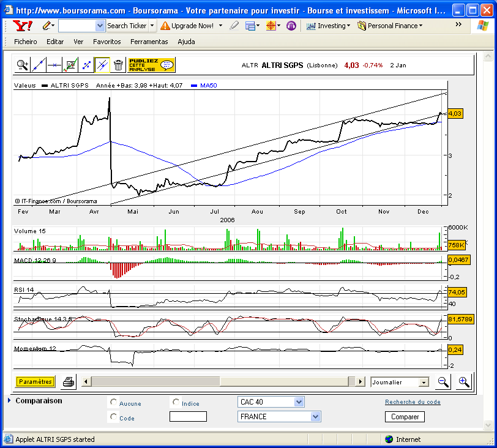The height and width of the screenshot is (448, 497).
Task: Select the Aucune radio button
Action: pos(113,402)
